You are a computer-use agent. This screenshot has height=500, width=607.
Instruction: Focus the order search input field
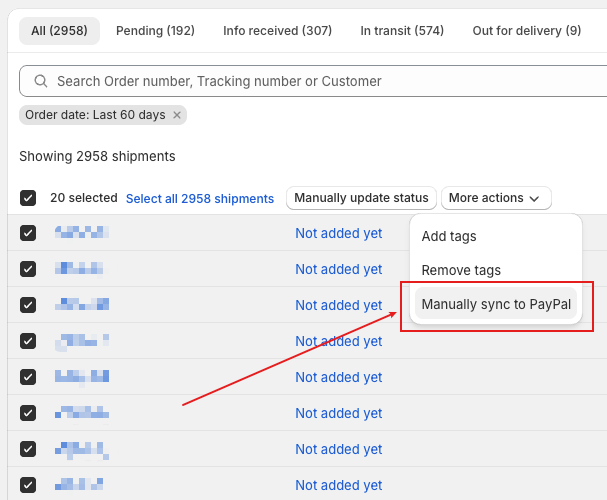300,81
